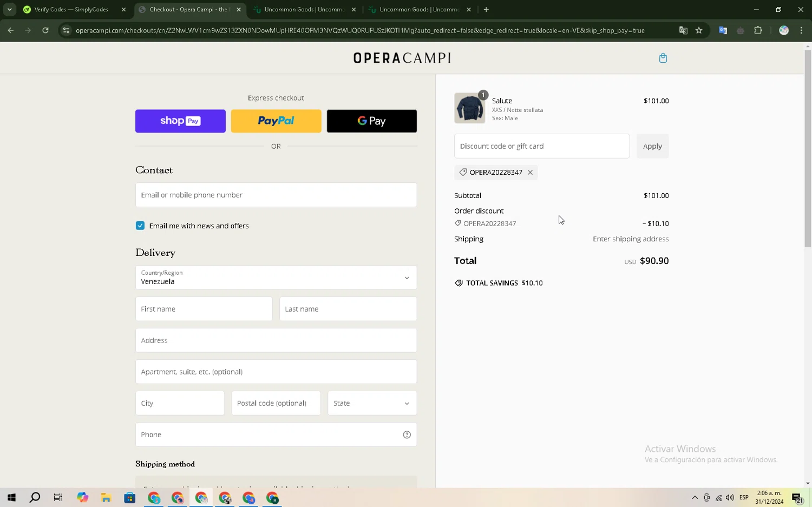The image size is (812, 507).
Task: Focus the Last name field
Action: pyautogui.click(x=348, y=309)
